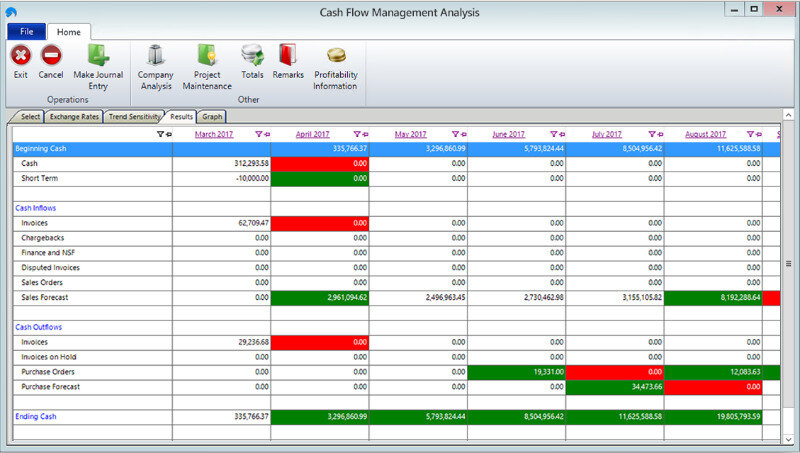This screenshot has width=800, height=453.
Task: Click the August 2017 column header link
Action: coord(705,134)
